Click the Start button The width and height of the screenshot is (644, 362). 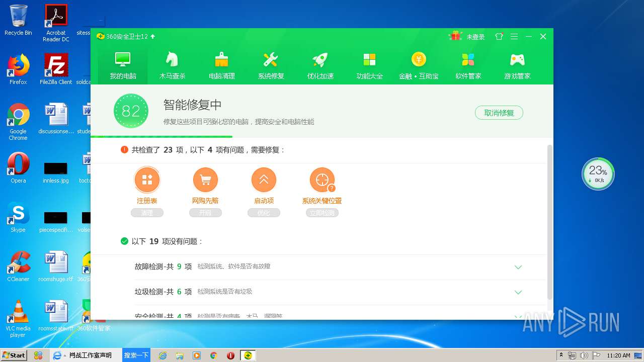point(14,355)
